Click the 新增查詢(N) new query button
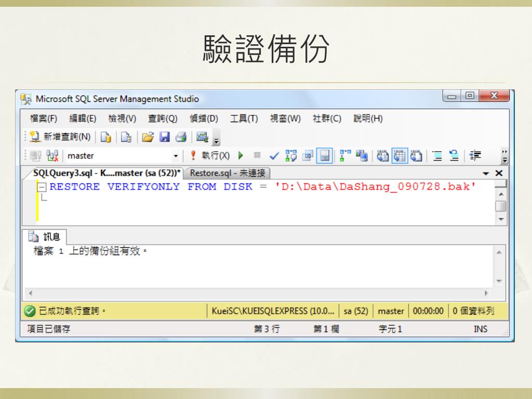This screenshot has width=532, height=399. coord(60,137)
